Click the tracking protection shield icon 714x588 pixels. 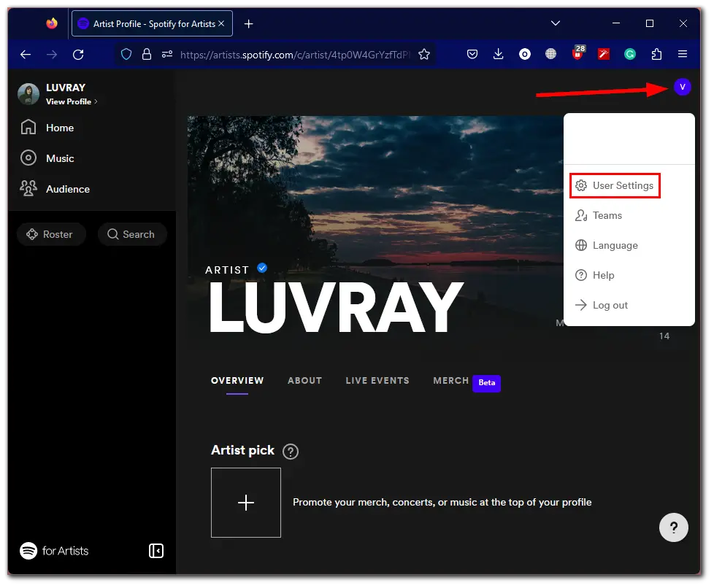tap(126, 55)
